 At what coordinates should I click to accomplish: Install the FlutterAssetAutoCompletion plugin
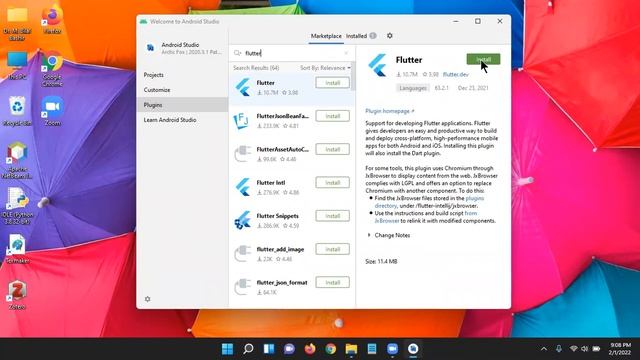coord(333,149)
